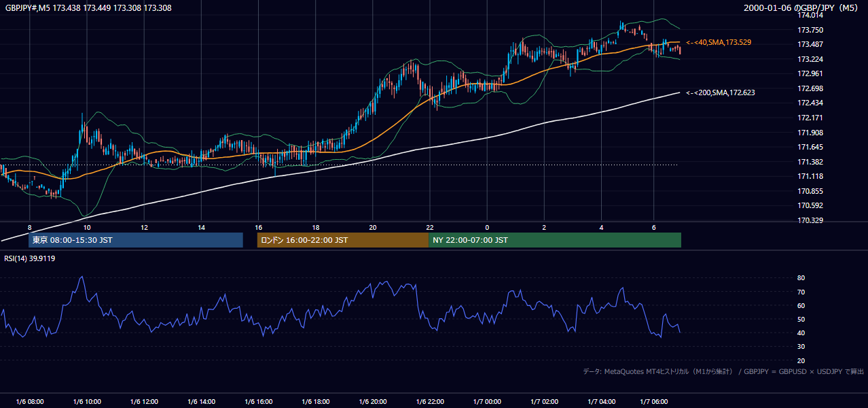
Task: Click the hour label 14 under the price chart
Action: [x=201, y=227]
